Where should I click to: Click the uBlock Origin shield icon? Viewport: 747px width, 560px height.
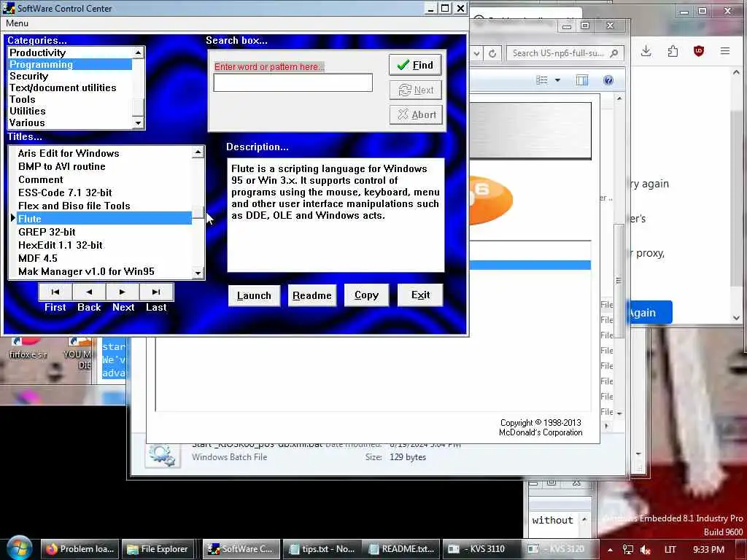(698, 50)
